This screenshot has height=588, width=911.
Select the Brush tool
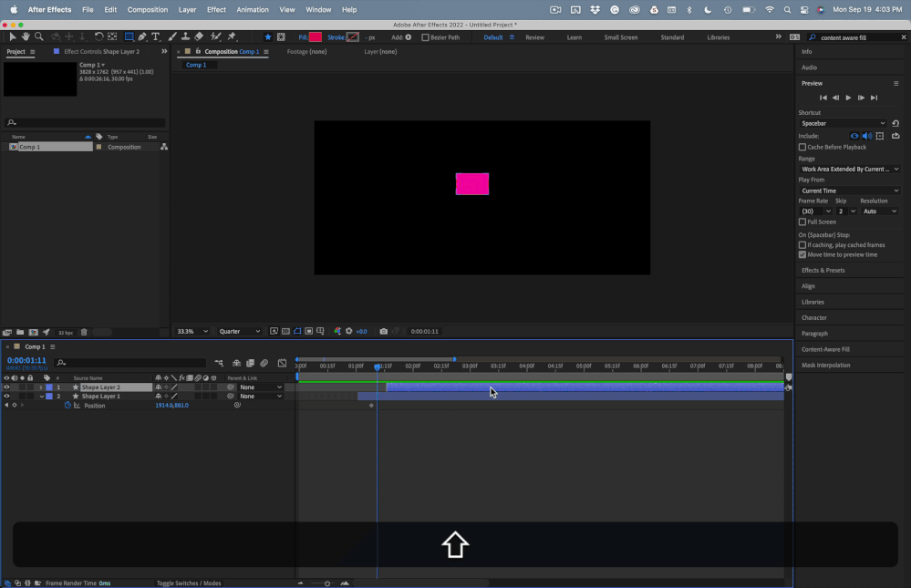click(x=172, y=36)
